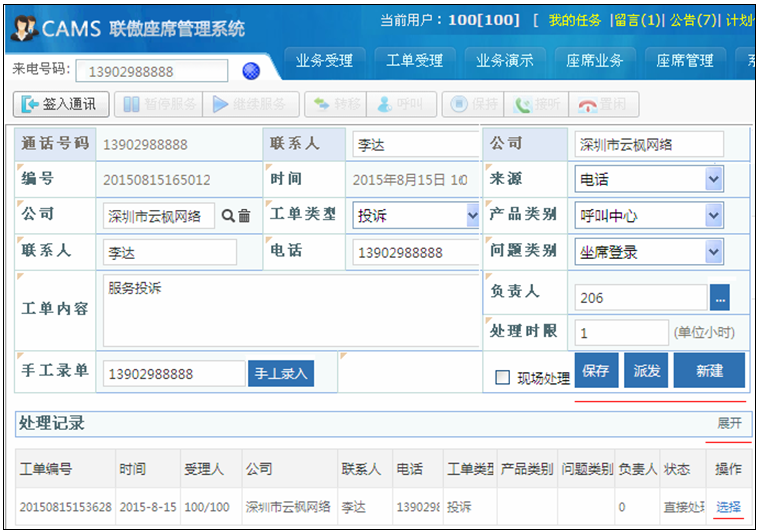The image size is (758, 532).
Task: Click the search magnifier next to 公司 field
Action: pos(228,215)
